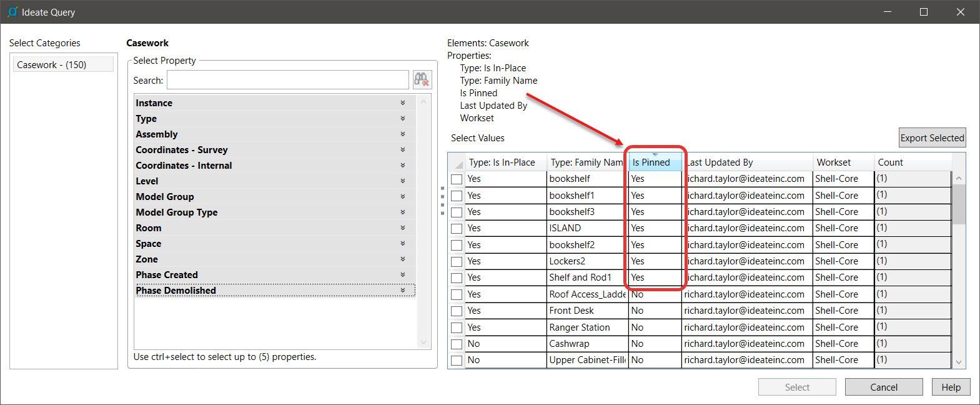Click the property list scroll-down arrow
This screenshot has width=980, height=405.
pyautogui.click(x=423, y=342)
